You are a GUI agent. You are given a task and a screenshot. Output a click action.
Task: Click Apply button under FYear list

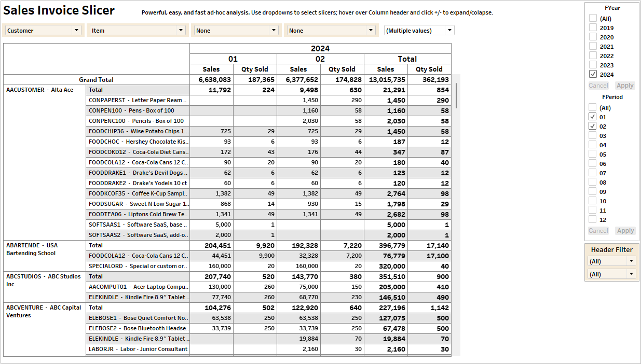point(625,86)
